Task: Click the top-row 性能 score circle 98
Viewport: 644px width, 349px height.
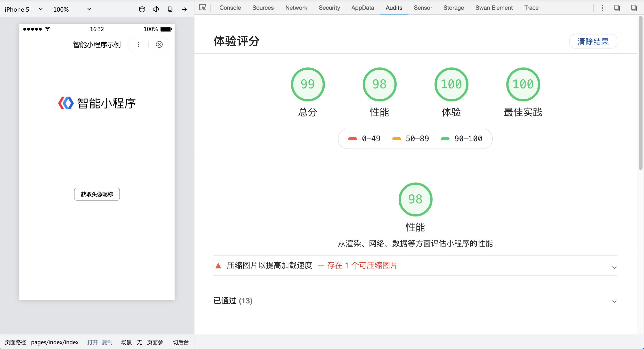Action: [379, 84]
